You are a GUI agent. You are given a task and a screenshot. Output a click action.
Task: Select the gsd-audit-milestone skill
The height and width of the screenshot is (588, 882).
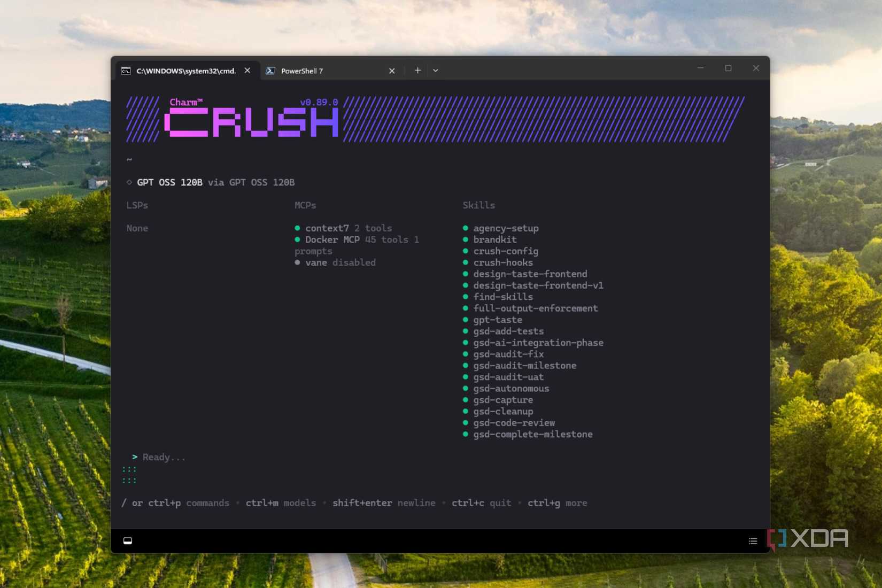pyautogui.click(x=520, y=366)
